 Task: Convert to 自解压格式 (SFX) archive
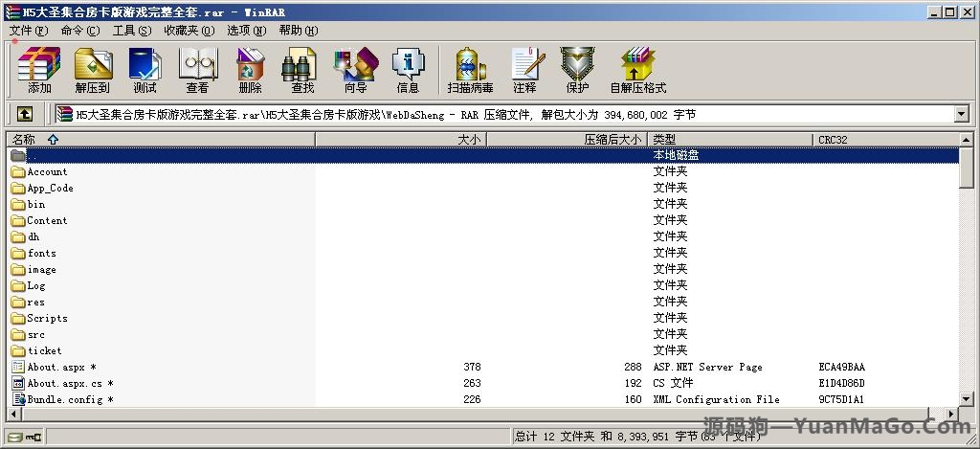pyautogui.click(x=638, y=70)
